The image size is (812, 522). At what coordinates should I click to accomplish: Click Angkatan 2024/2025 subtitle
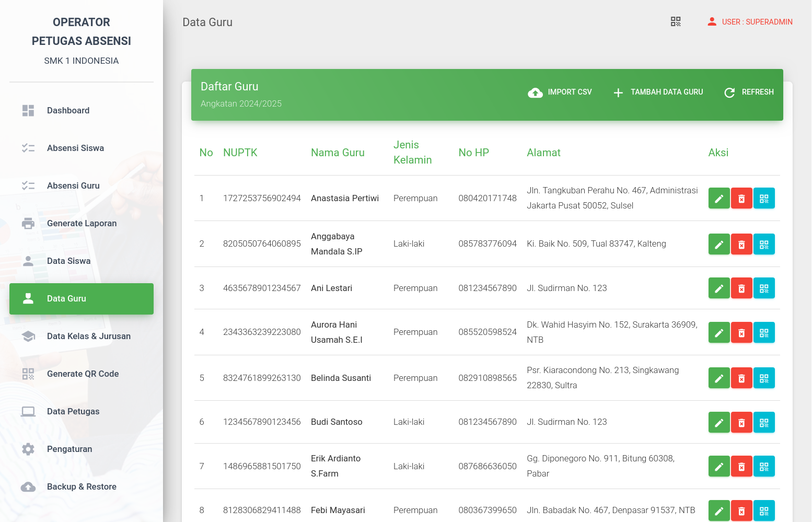pyautogui.click(x=241, y=103)
